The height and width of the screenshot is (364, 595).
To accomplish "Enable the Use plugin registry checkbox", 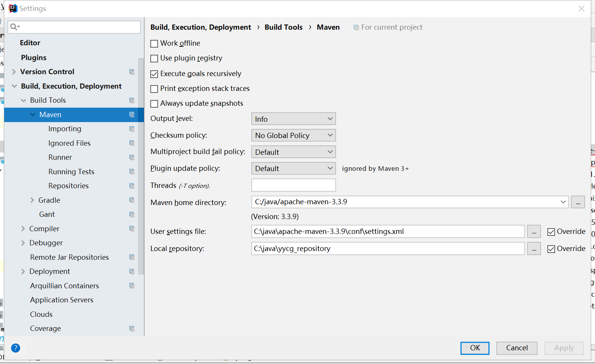I will click(154, 59).
